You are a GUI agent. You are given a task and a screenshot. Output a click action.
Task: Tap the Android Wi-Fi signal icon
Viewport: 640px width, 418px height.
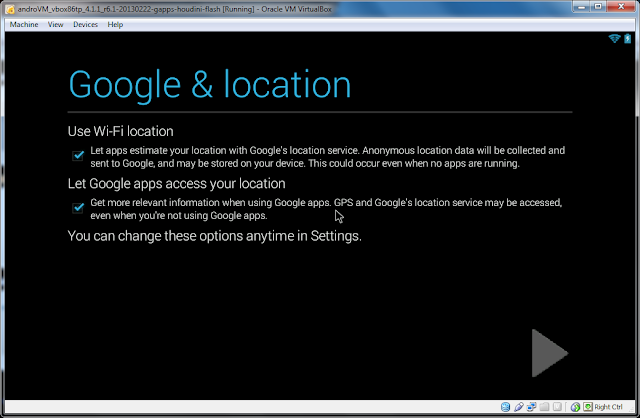coord(614,39)
